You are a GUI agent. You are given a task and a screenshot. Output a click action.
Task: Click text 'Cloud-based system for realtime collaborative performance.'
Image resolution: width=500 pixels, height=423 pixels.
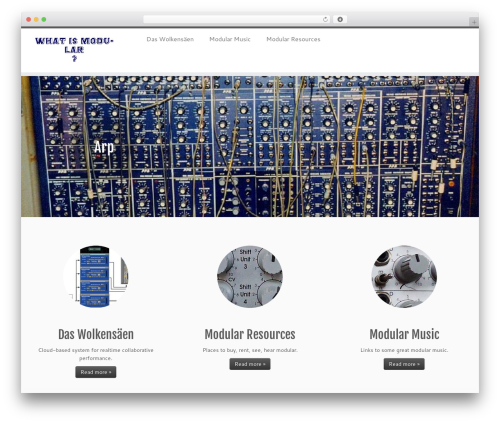[x=96, y=354]
